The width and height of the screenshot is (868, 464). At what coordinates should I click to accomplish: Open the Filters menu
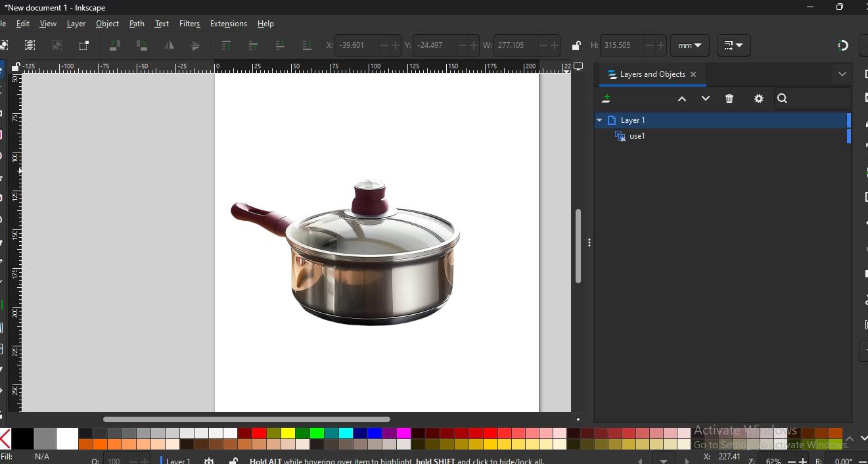pyautogui.click(x=189, y=24)
